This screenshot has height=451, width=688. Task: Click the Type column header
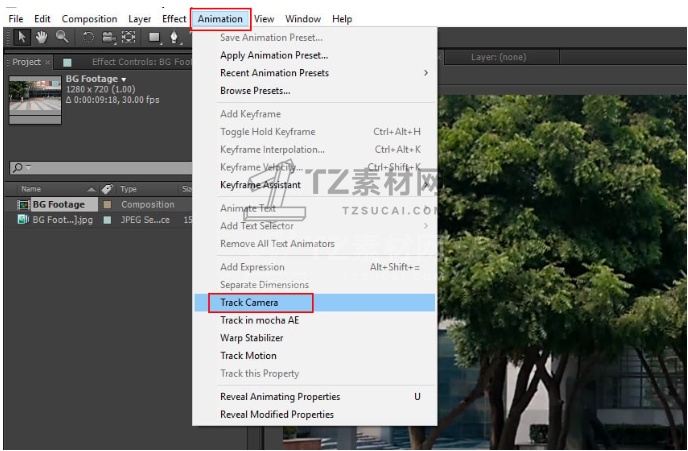point(129,189)
